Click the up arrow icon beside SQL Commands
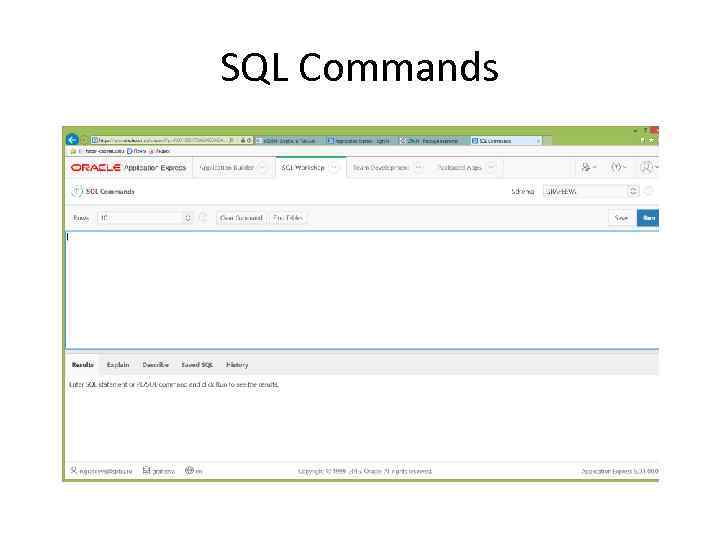The width and height of the screenshot is (720, 540). pos(77,191)
